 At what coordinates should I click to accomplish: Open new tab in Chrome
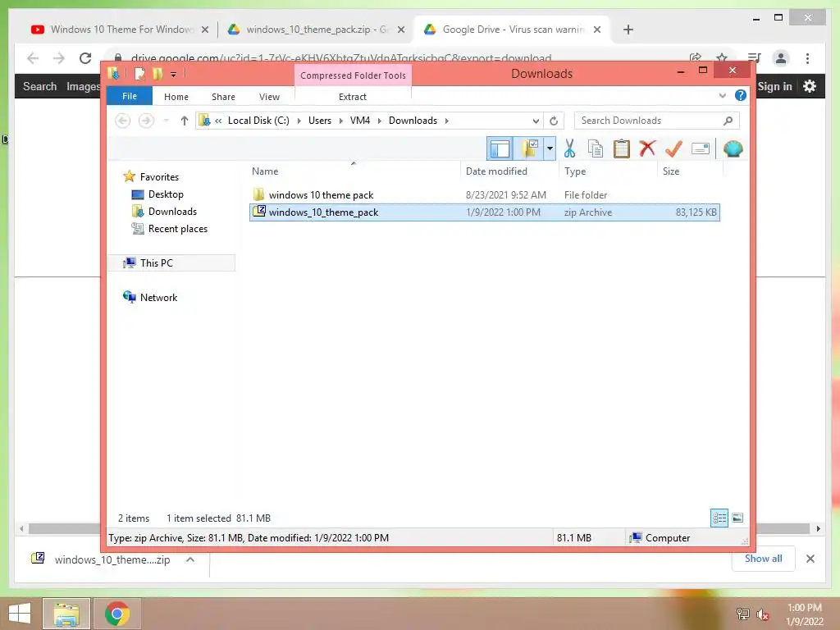click(x=628, y=30)
